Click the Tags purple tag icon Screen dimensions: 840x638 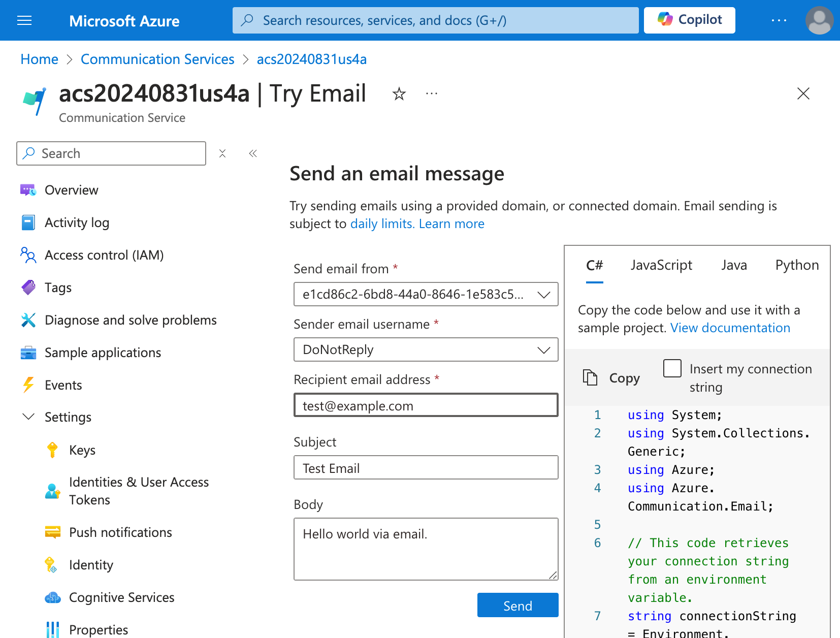tap(28, 288)
